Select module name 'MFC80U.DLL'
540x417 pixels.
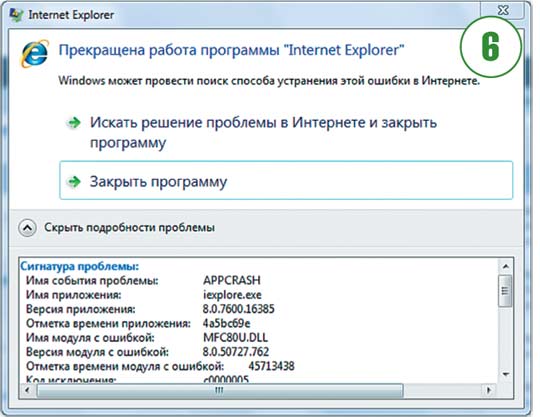point(235,337)
